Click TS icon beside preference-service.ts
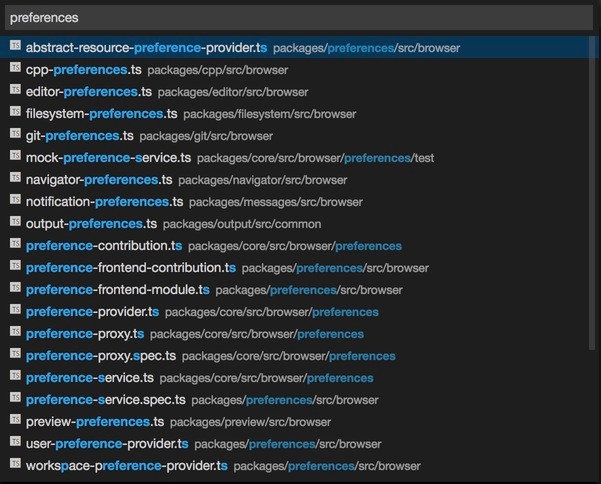601x484 pixels. click(15, 375)
